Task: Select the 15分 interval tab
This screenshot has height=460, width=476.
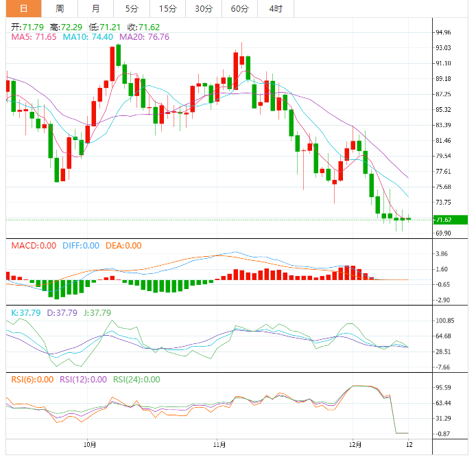Action: pyautogui.click(x=167, y=8)
